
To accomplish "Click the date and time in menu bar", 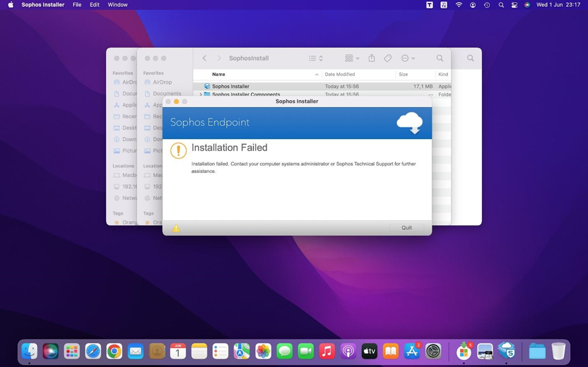I will (x=558, y=5).
